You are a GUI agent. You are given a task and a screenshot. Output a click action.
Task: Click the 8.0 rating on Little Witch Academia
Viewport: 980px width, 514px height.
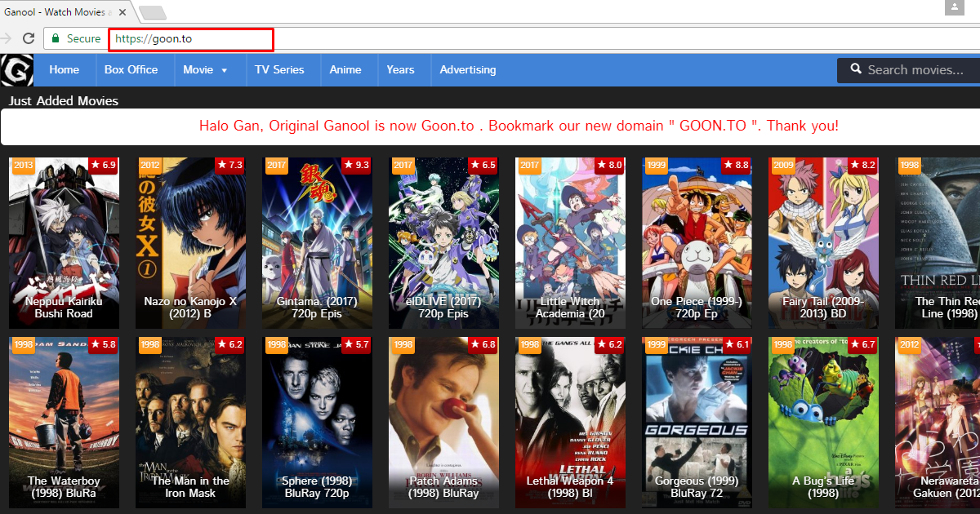(610, 165)
